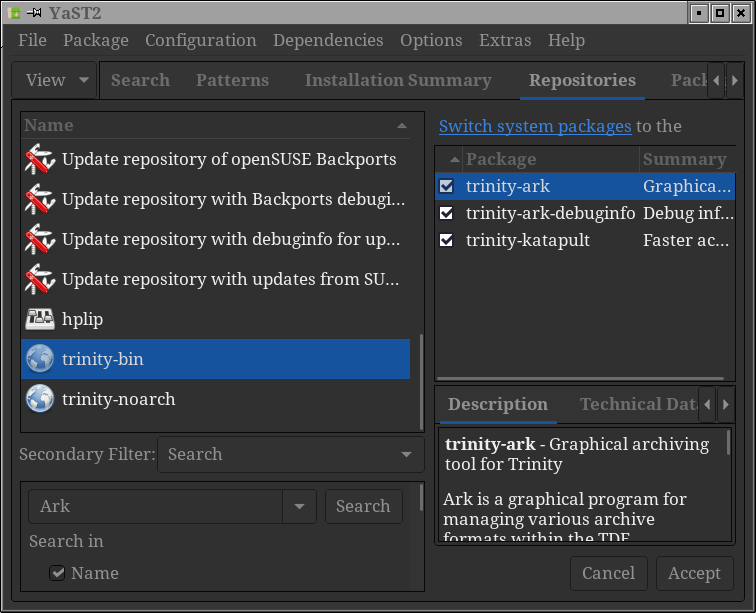Switch to the Technical Data tab
This screenshot has height=613, width=756.
(638, 404)
